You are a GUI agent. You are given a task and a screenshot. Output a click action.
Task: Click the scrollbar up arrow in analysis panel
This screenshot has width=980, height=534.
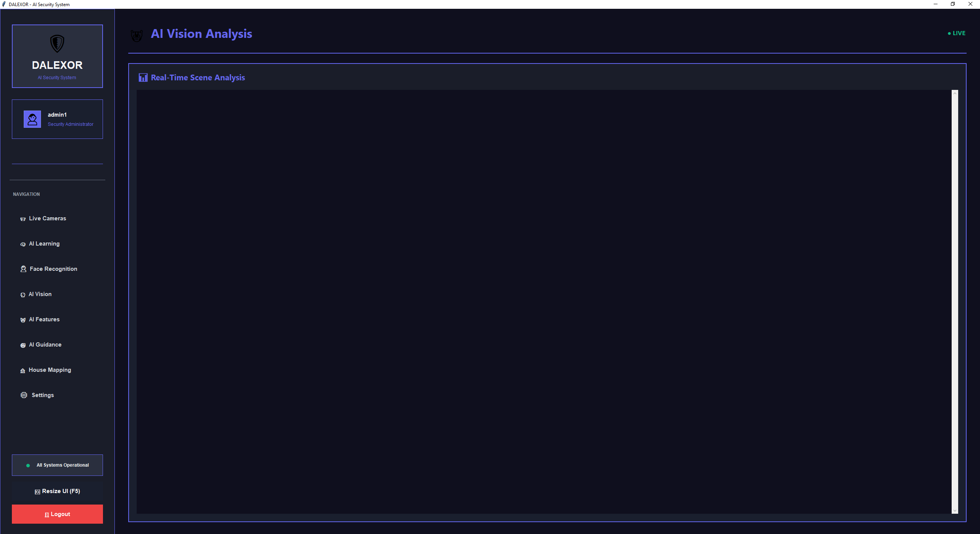pos(955,93)
